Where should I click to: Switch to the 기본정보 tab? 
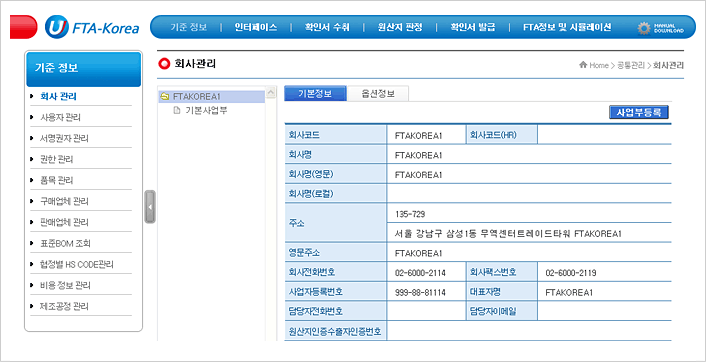click(x=315, y=94)
